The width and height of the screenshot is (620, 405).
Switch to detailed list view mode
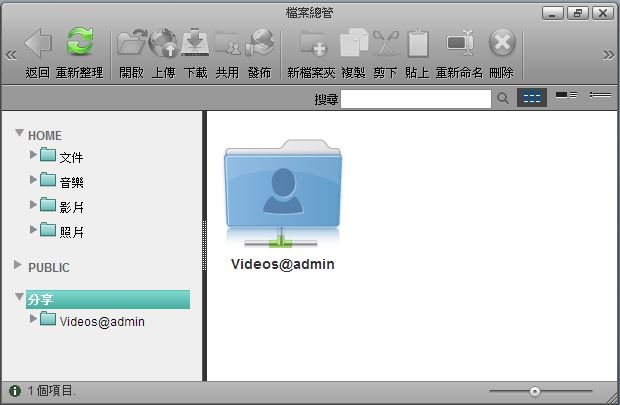600,96
